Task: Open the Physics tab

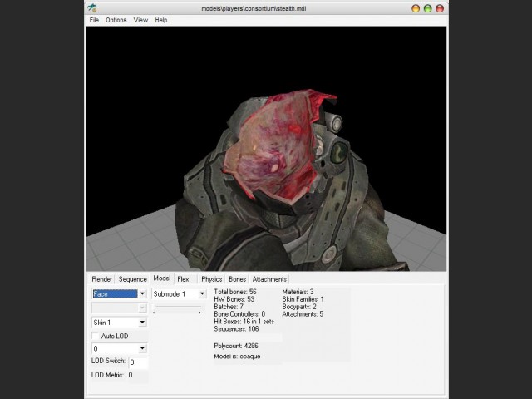Action: pos(212,279)
